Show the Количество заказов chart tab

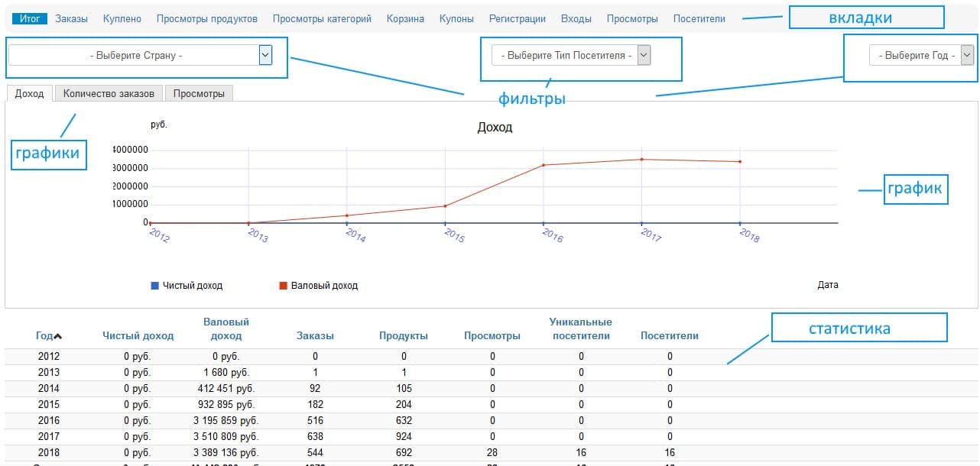click(x=109, y=93)
